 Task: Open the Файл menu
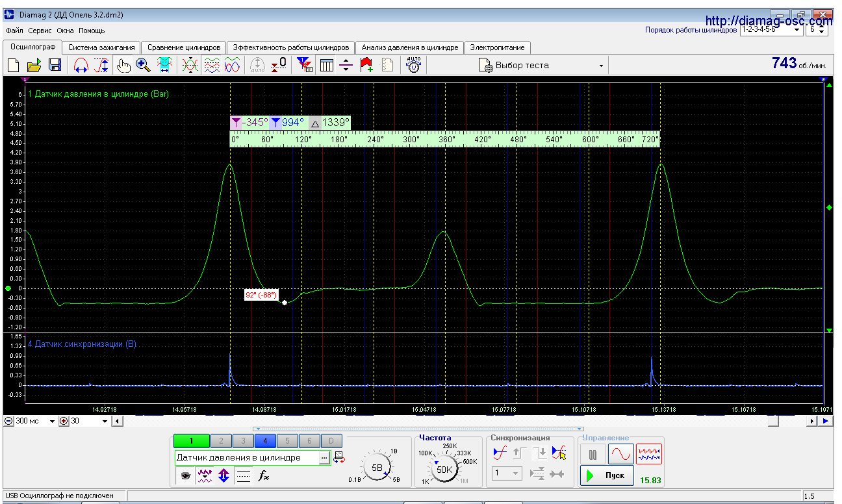(14, 31)
